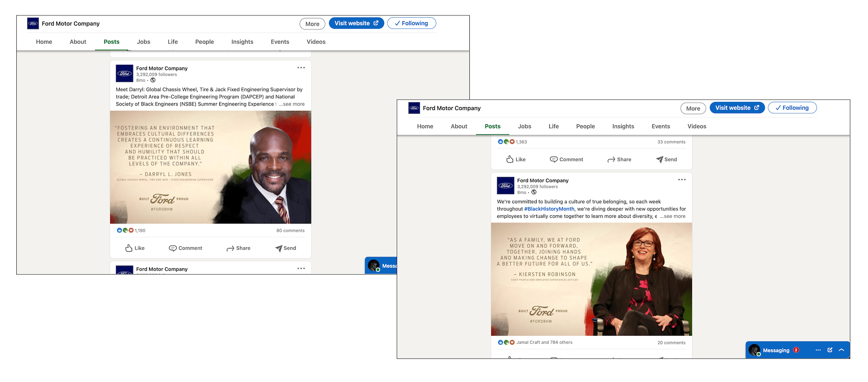
Task: Open three-dot menu on Darryl post
Action: (301, 68)
